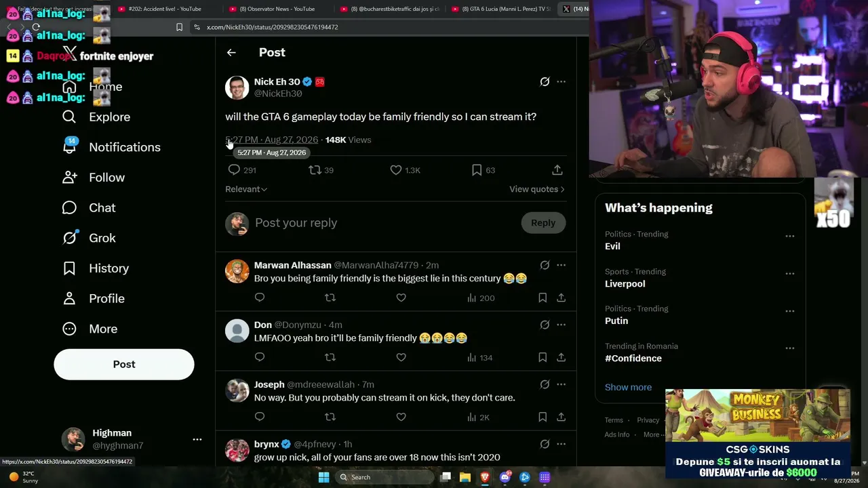
Task: Switch to the Observator News YouTube tab
Action: (x=277, y=9)
